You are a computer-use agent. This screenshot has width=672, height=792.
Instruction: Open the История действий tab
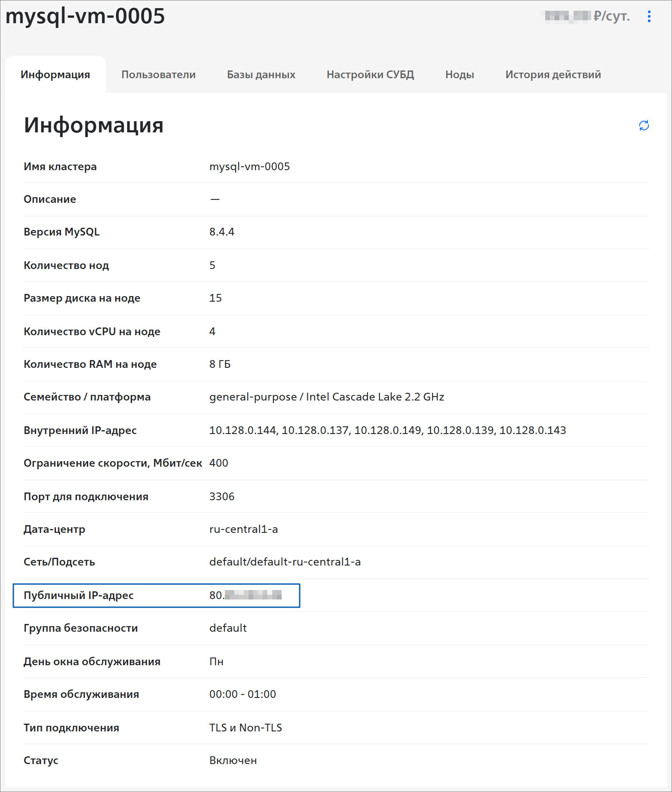tap(553, 74)
